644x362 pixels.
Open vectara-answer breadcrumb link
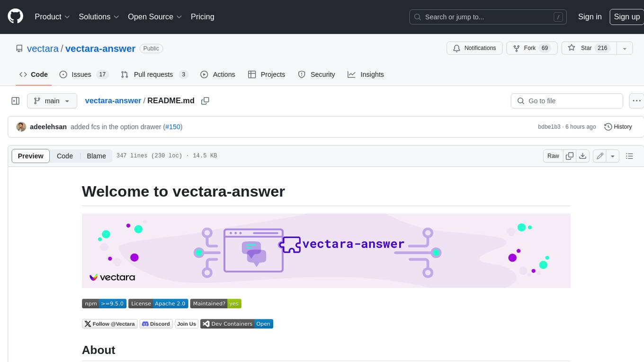[113, 100]
